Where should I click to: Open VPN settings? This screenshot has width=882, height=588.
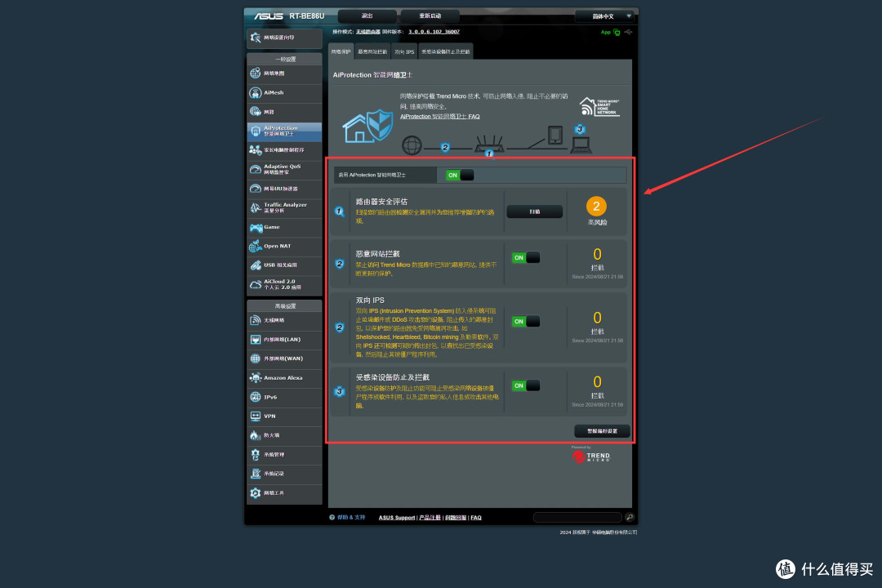tap(284, 416)
